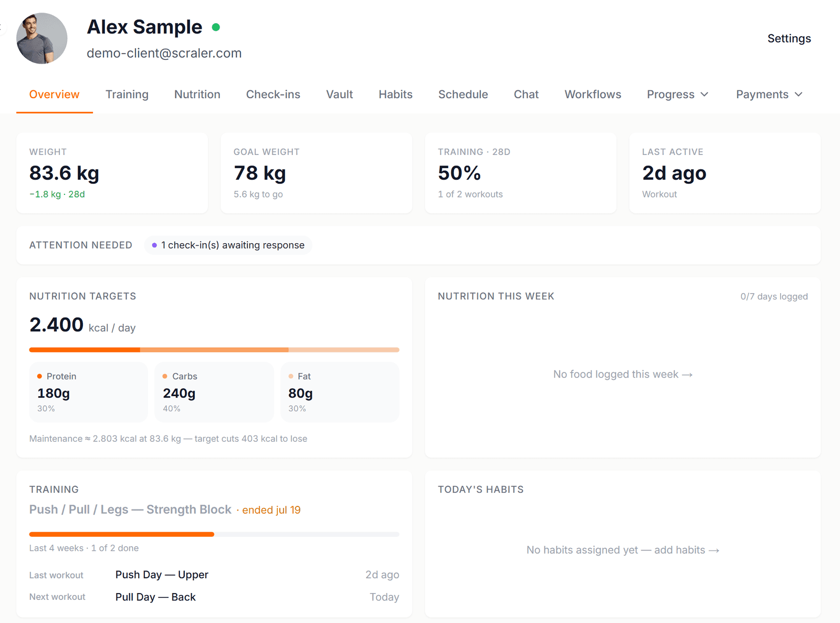840x623 pixels.
Task: Click the demo-client@scraler.com email
Action: 164,53
